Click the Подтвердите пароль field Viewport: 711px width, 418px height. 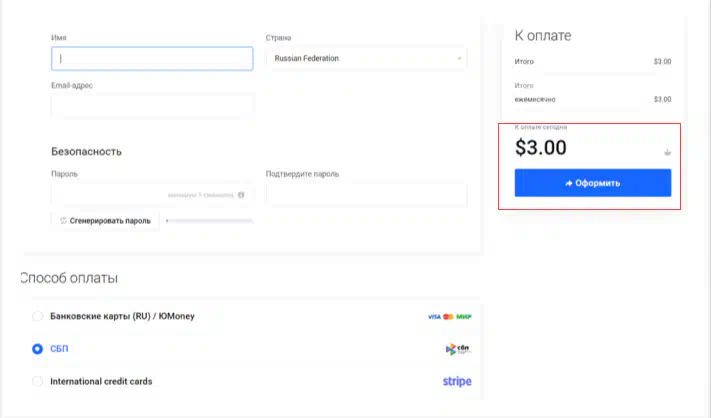pos(366,195)
